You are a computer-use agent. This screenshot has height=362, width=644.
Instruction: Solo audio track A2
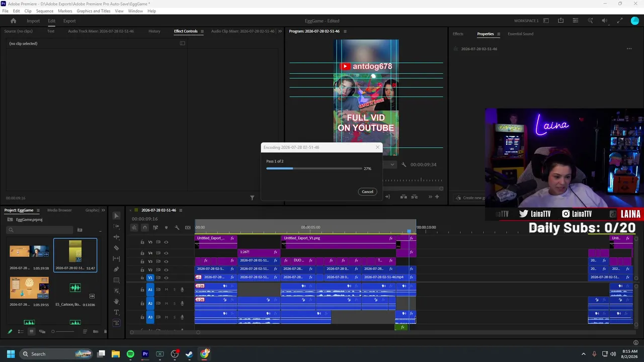175,303
